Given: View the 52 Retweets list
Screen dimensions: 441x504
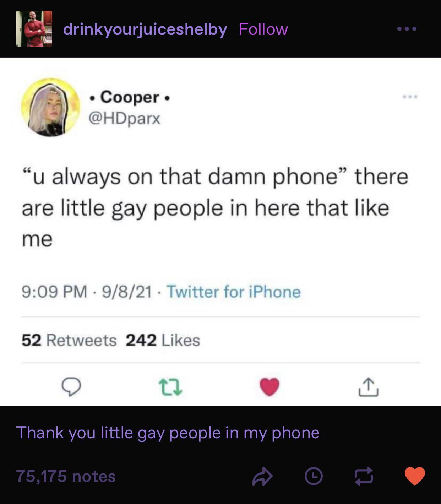Looking at the screenshot, I should pos(69,340).
